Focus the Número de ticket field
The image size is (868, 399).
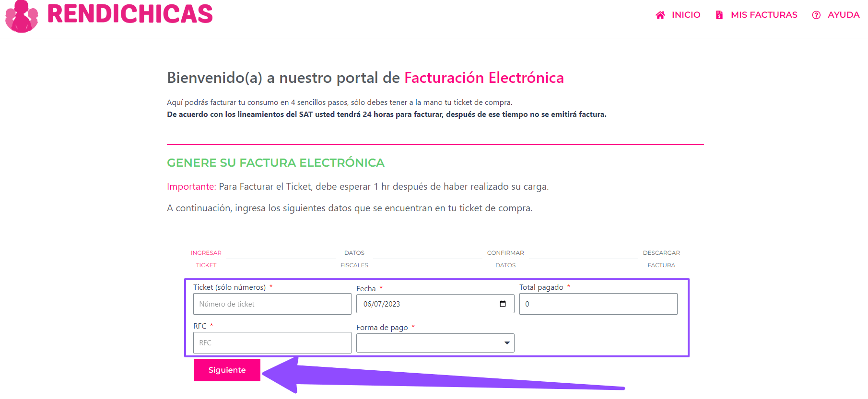[x=272, y=304]
